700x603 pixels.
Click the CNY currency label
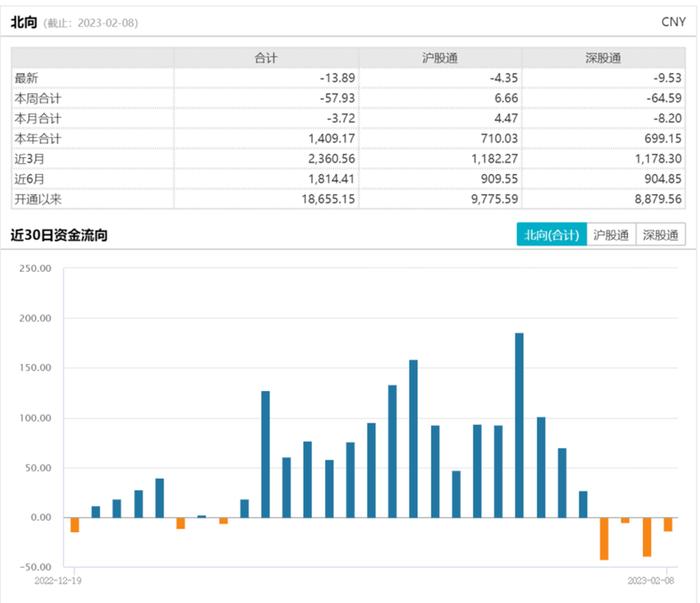[673, 22]
